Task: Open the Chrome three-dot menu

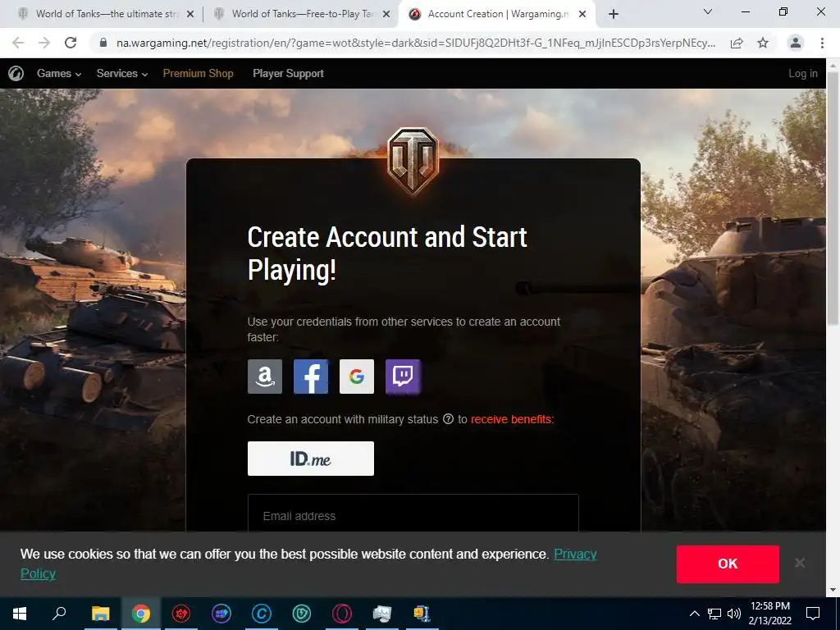Action: 822,43
